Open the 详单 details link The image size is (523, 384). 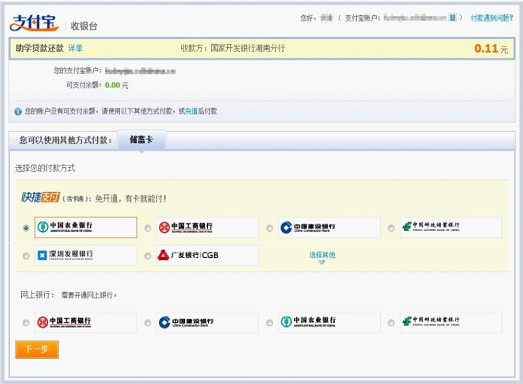click(x=75, y=48)
